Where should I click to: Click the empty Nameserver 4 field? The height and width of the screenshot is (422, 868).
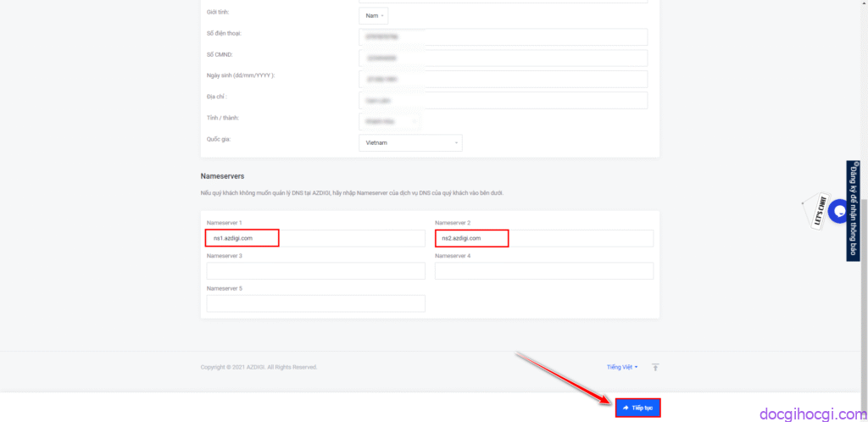(x=544, y=271)
